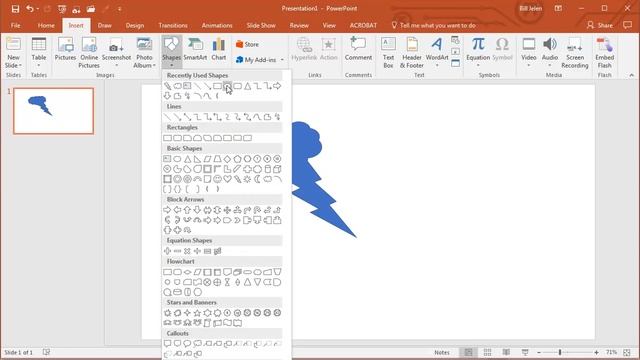The width and height of the screenshot is (640, 360).
Task: Click the Embed Flash button
Action: pos(604,53)
